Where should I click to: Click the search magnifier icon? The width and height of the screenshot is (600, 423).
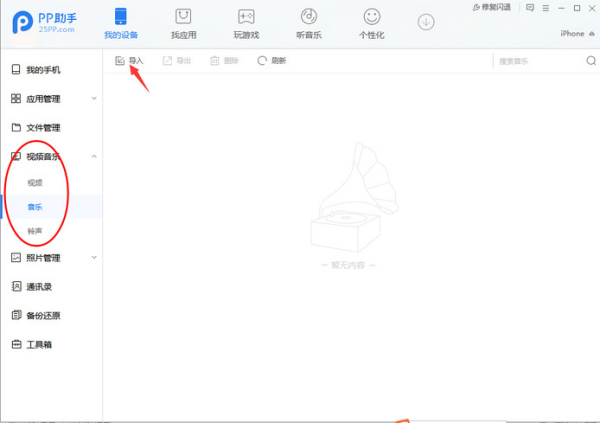click(591, 60)
